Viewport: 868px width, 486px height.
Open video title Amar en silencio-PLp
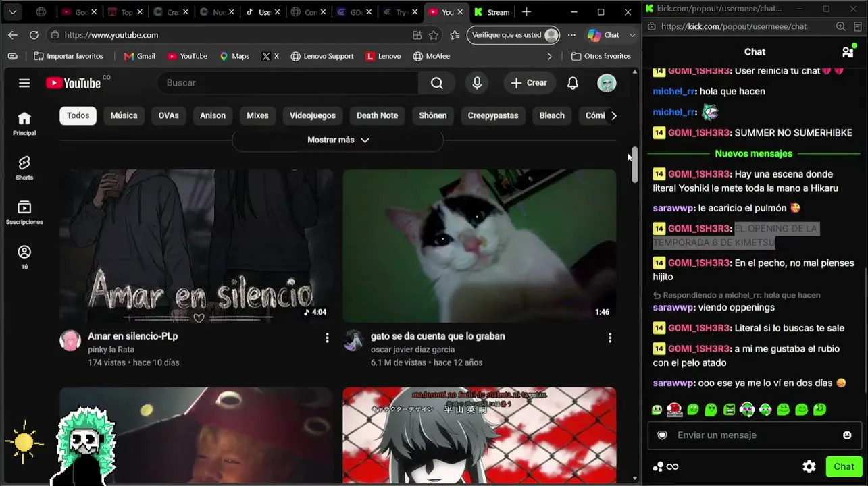pyautogui.click(x=133, y=336)
